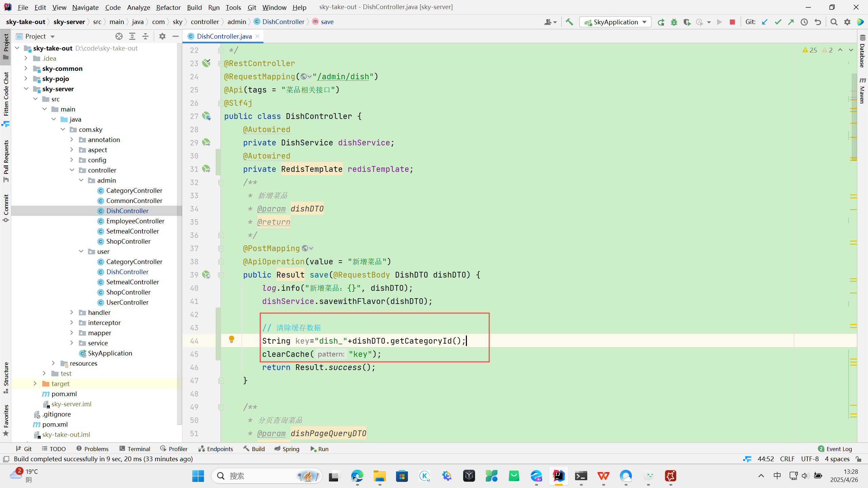Click the intention lightbulb on line 44
Image resolution: width=868 pixels, height=488 pixels.
coord(232,339)
